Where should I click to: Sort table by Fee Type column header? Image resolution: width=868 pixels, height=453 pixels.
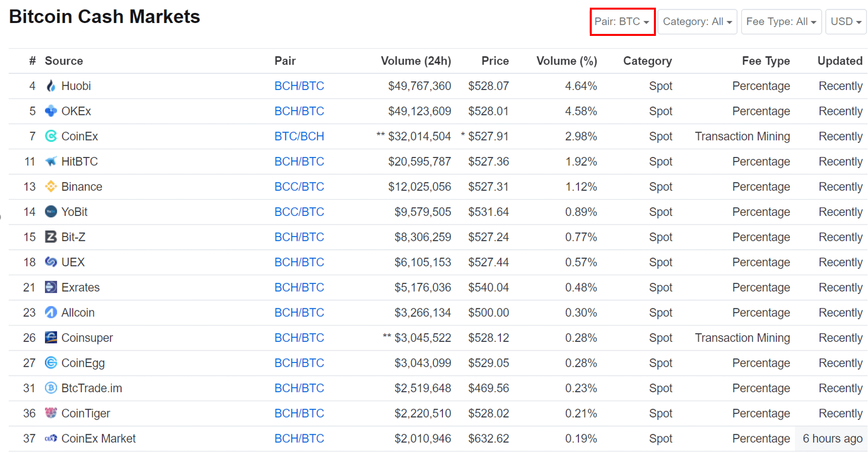pyautogui.click(x=766, y=61)
